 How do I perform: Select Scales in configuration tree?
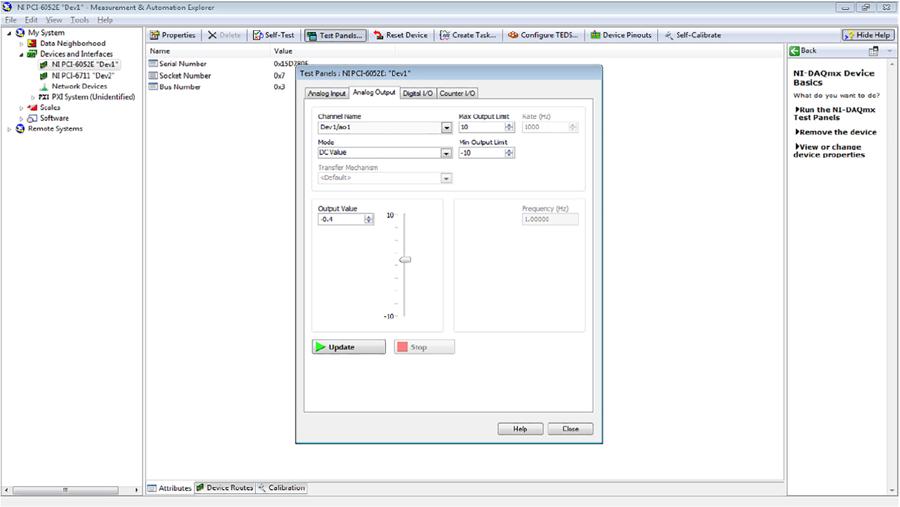pyautogui.click(x=50, y=107)
